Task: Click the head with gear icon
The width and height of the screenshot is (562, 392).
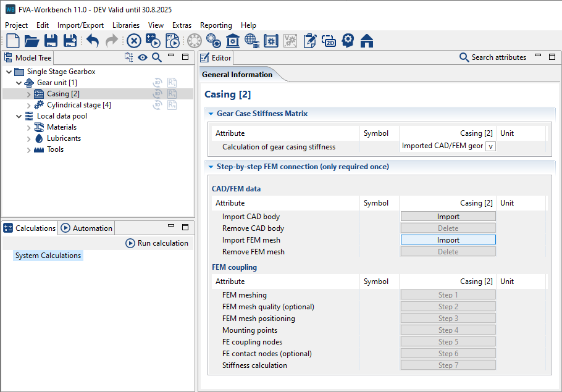Action: [348, 41]
